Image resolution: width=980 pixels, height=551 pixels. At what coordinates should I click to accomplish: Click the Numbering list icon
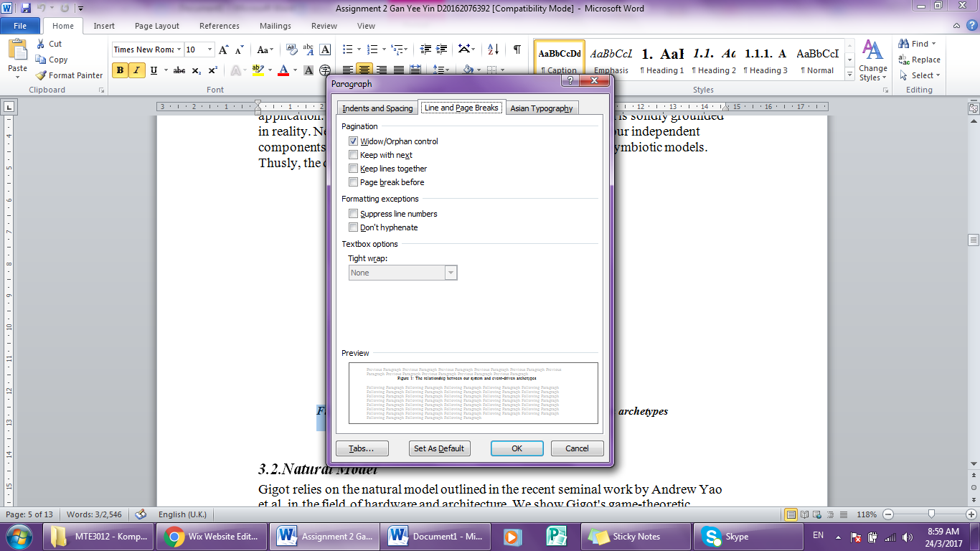(372, 50)
